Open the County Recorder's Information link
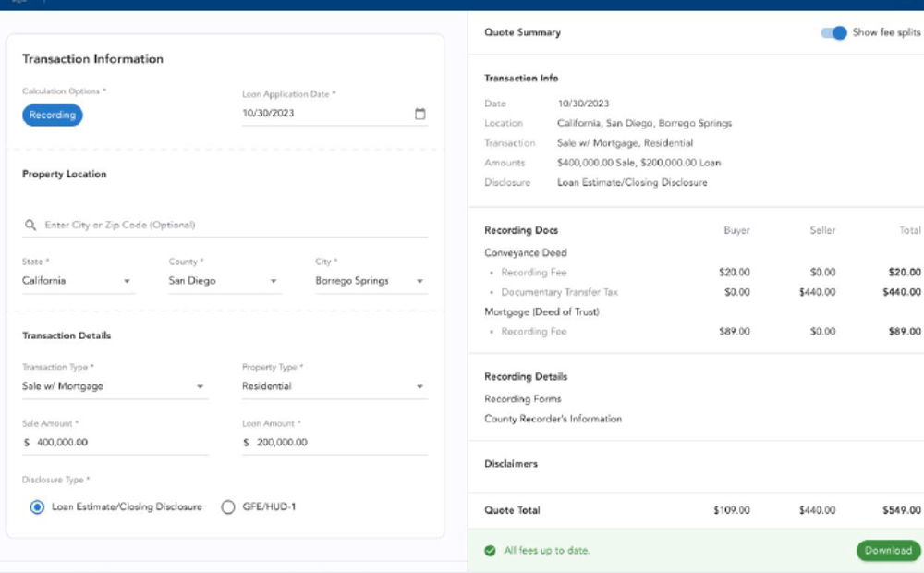924x573 pixels. coord(552,419)
